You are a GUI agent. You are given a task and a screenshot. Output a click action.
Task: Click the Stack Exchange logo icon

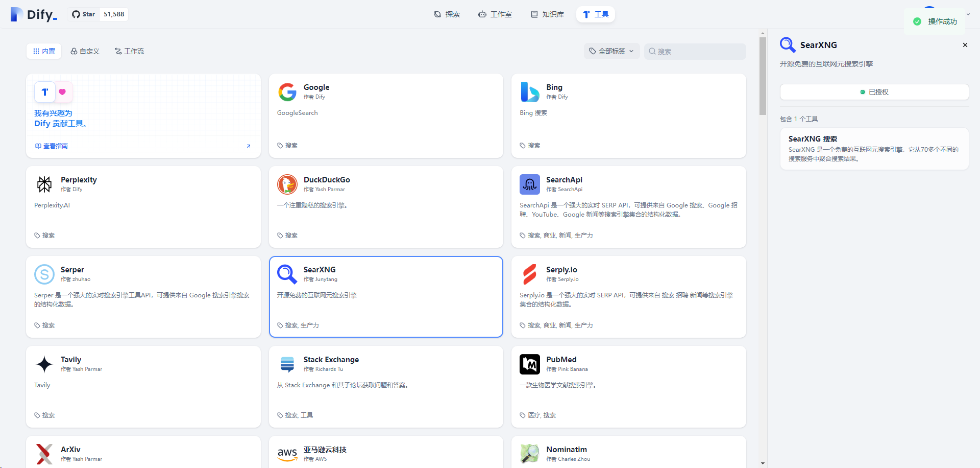287,364
